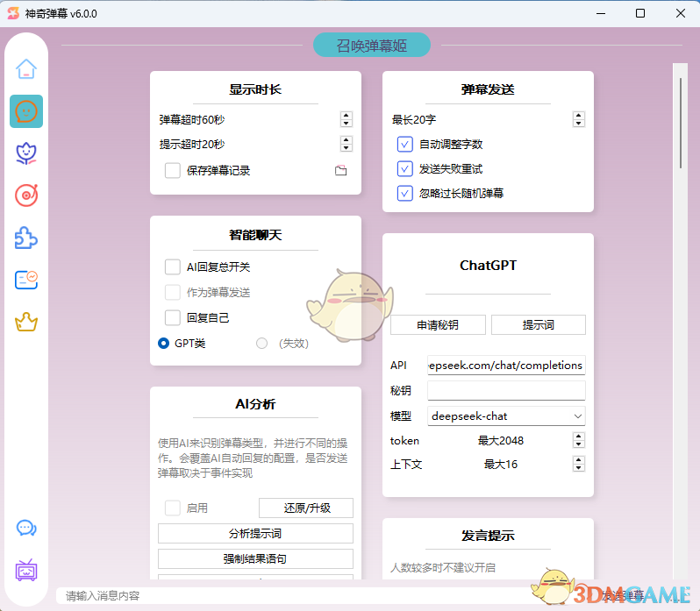Open the purple TV icon in sidebar
Viewport: 700px width, 611px height.
(26, 570)
